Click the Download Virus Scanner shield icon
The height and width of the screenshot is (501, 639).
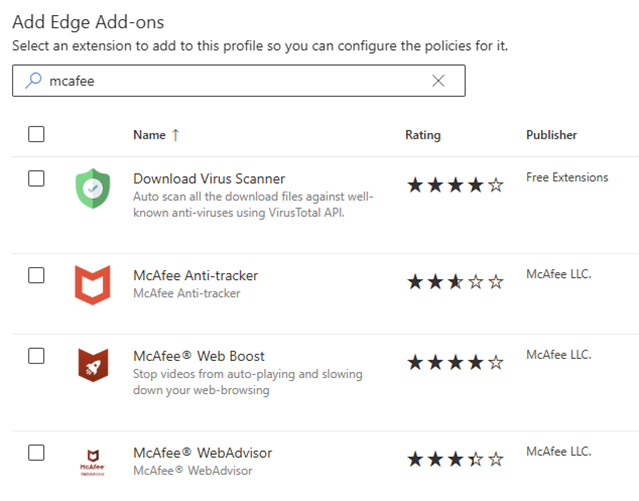(x=92, y=188)
